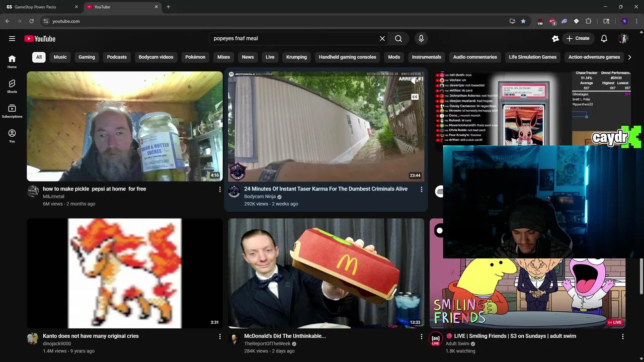Open the browser extensions puzzle icon
The image size is (644, 362).
pyautogui.click(x=588, y=21)
